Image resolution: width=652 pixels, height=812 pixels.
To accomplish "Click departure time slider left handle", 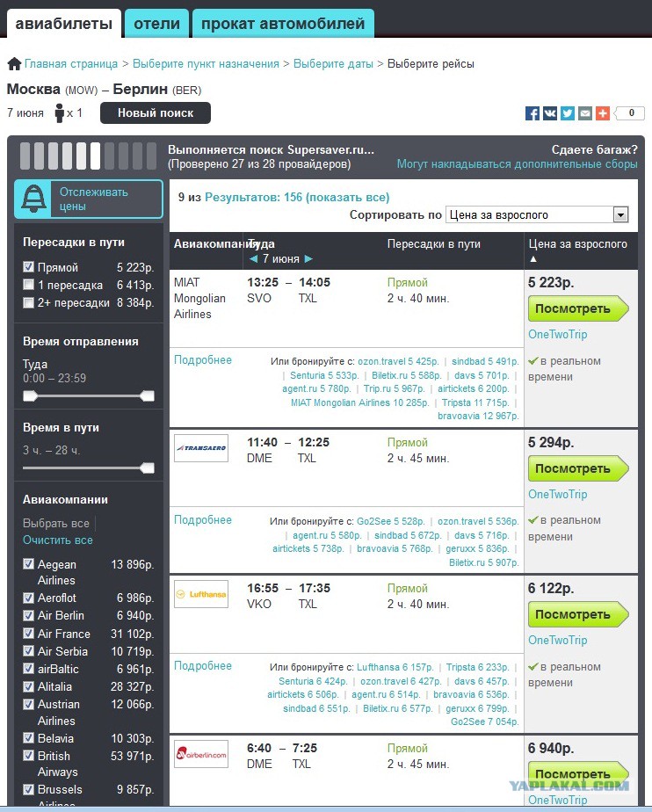I will 30,396.
